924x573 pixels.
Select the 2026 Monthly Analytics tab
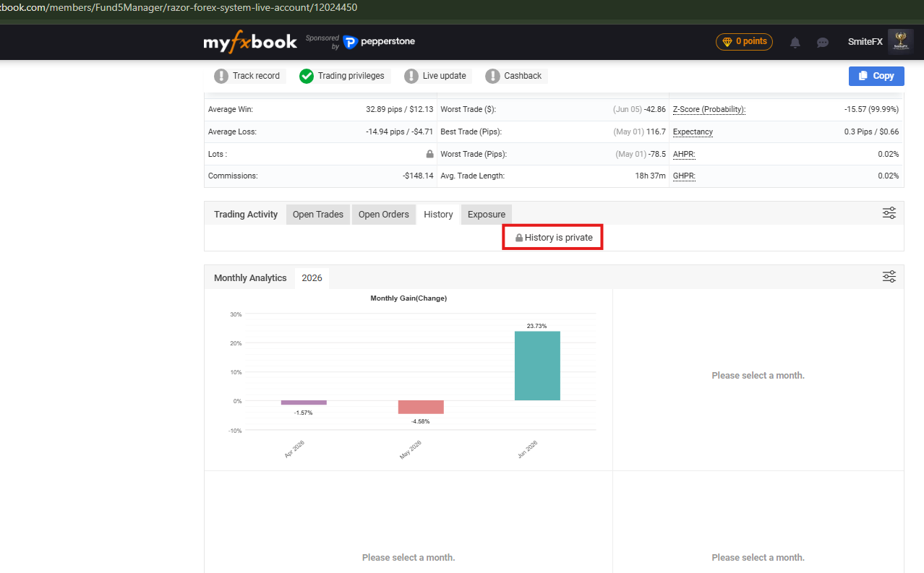pos(312,278)
